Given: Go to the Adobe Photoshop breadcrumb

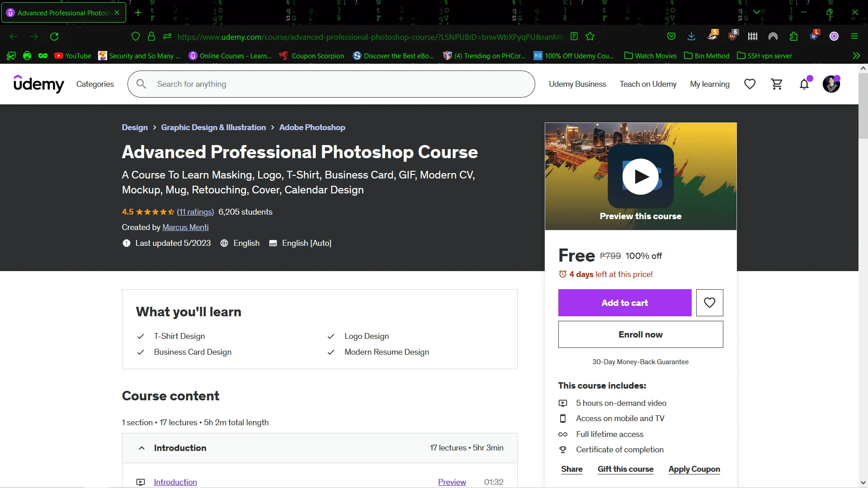Looking at the screenshot, I should (312, 127).
